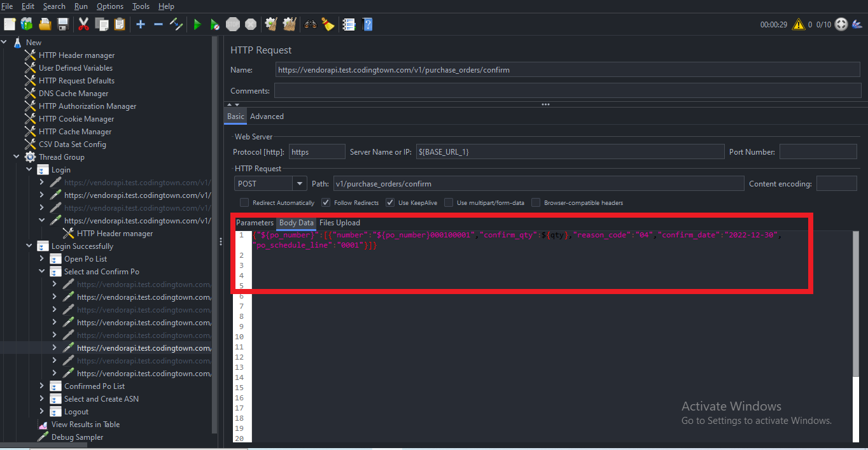Open the Options menu
The width and height of the screenshot is (868, 450).
click(x=110, y=6)
